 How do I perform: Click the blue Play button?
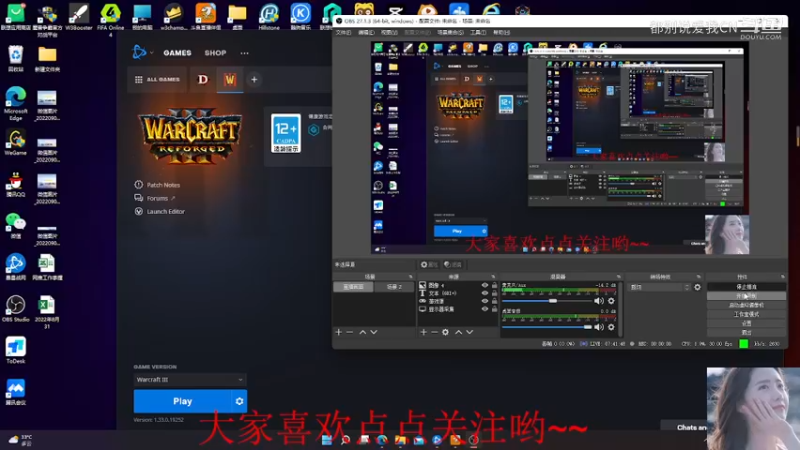(182, 402)
